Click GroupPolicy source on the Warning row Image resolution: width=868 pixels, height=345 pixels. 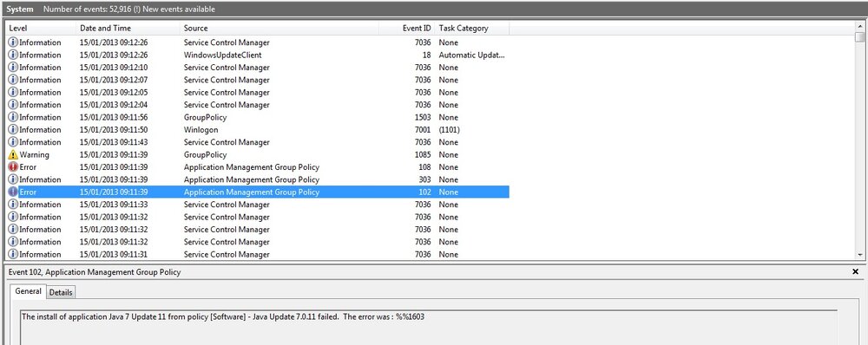[x=205, y=155]
